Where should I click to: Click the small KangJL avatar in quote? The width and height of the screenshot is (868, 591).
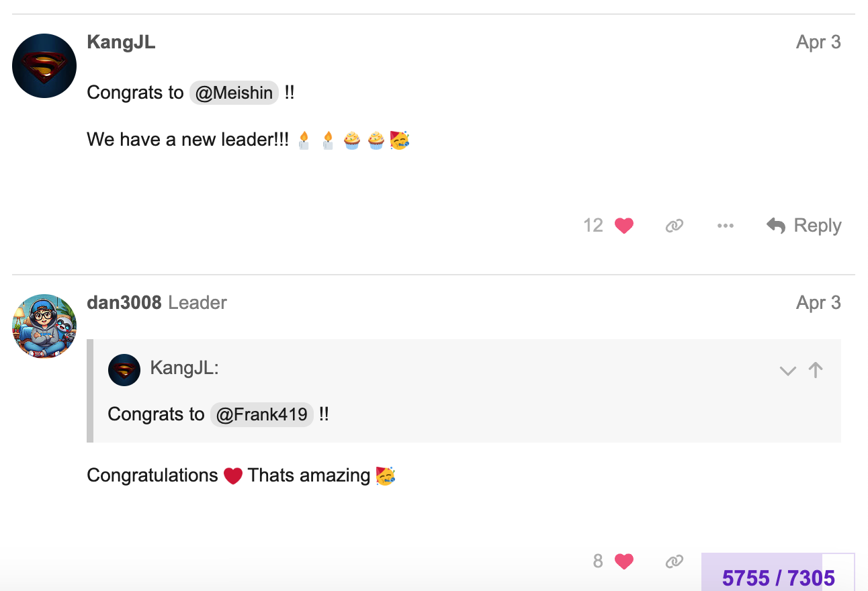click(124, 370)
